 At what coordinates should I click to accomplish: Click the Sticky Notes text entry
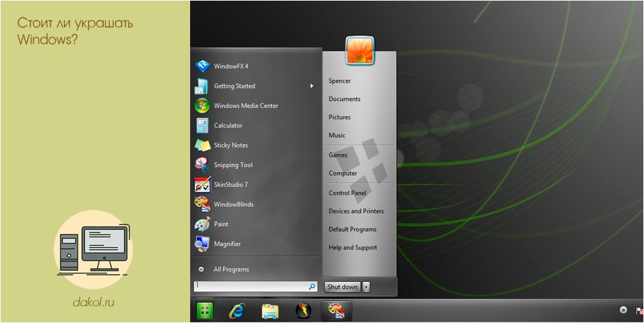(x=231, y=145)
